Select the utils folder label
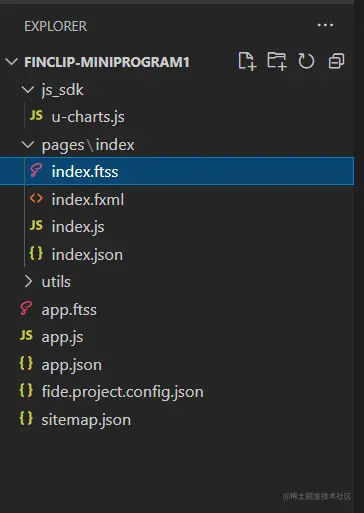Image resolution: width=364 pixels, height=513 pixels. click(56, 282)
